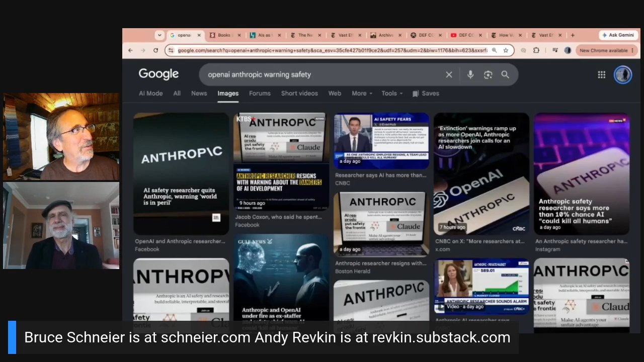Switch to Short videos results
Image resolution: width=644 pixels, height=362 pixels.
click(x=299, y=93)
